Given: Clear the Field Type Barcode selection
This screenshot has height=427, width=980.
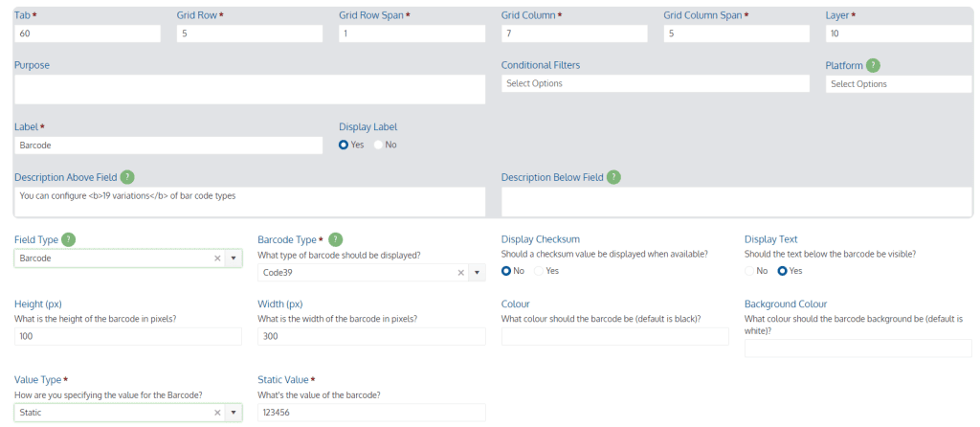Looking at the screenshot, I should pos(217,258).
